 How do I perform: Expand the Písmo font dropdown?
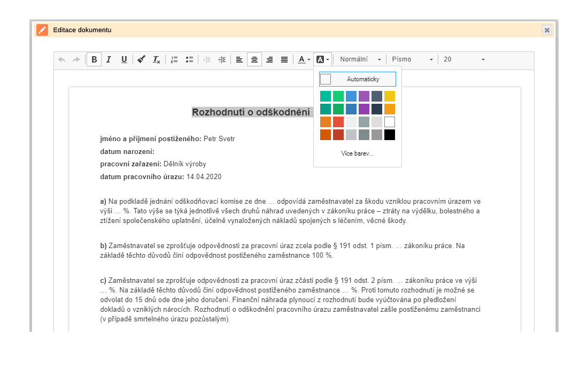point(412,59)
